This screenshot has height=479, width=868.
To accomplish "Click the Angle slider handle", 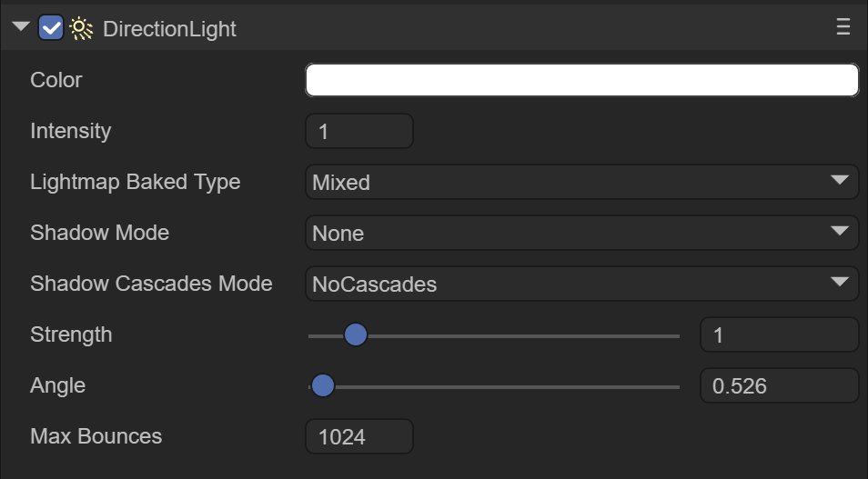I will [322, 386].
